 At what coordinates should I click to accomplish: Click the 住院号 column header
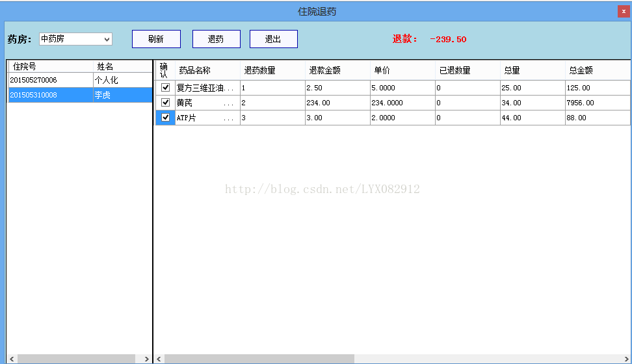(x=50, y=66)
